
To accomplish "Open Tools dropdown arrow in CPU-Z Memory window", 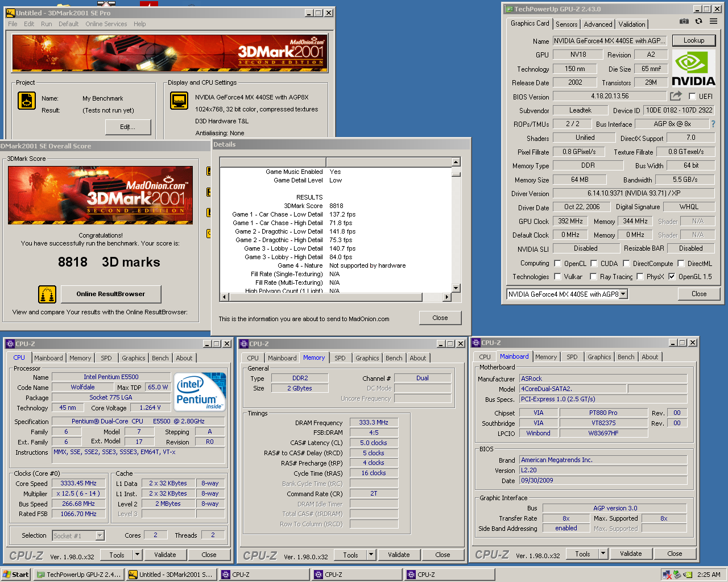I will 371,555.
